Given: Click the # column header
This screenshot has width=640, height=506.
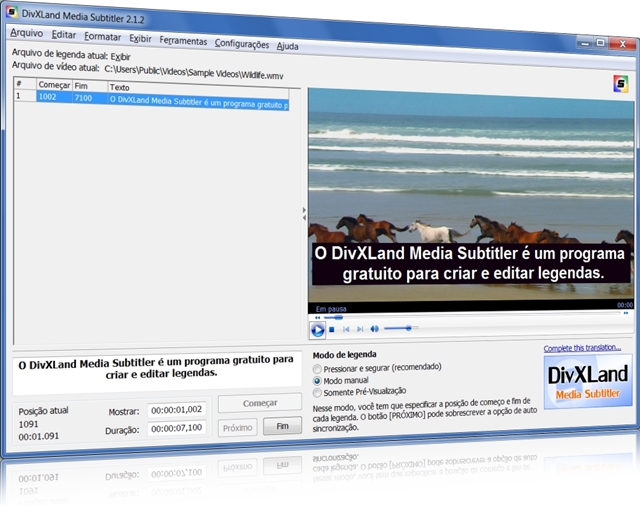Looking at the screenshot, I should (25, 84).
